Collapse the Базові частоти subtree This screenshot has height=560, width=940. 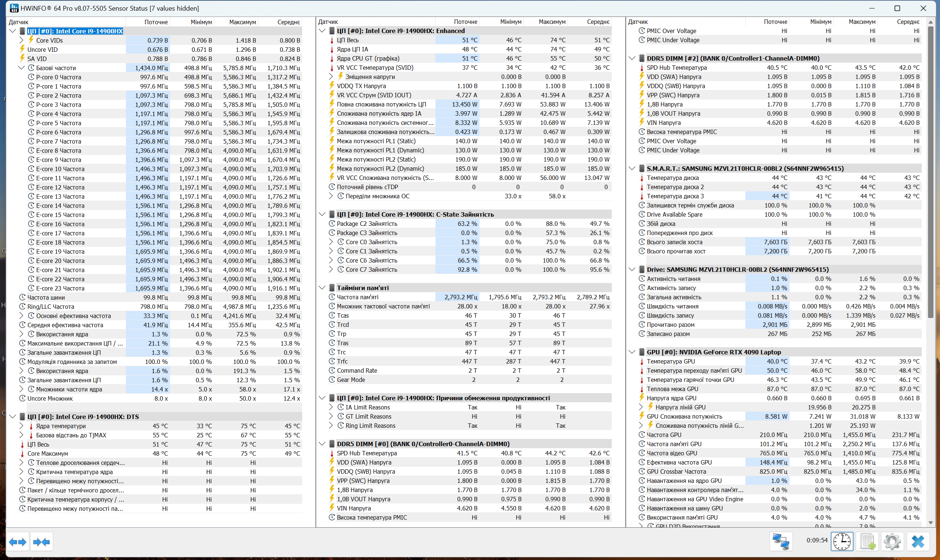point(22,68)
